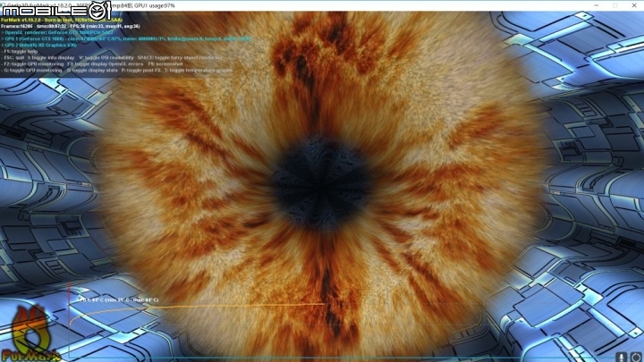
Task: Click the 'GPU 1 (GeForce GTX 1060)' info line
Action: 126,38
